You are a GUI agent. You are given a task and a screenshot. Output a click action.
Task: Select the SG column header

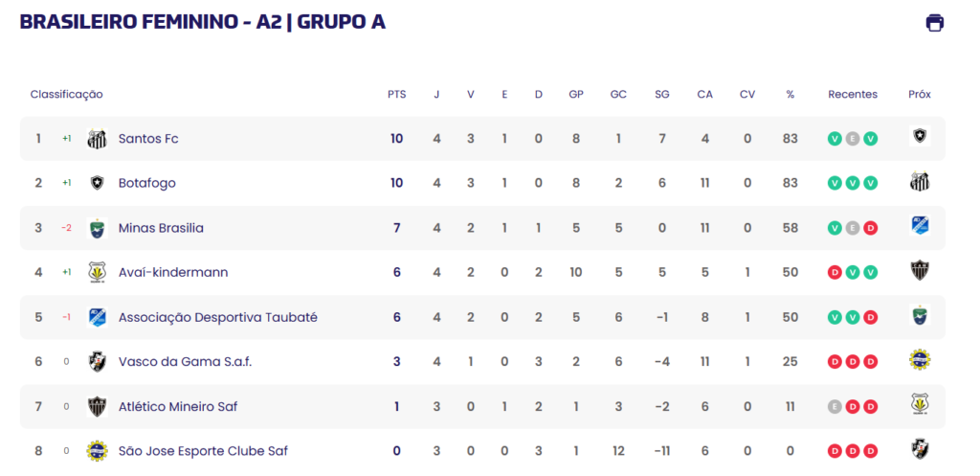(662, 95)
